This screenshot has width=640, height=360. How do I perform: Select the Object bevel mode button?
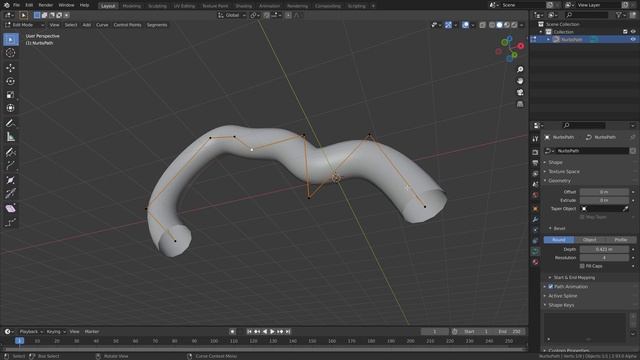[589, 240]
